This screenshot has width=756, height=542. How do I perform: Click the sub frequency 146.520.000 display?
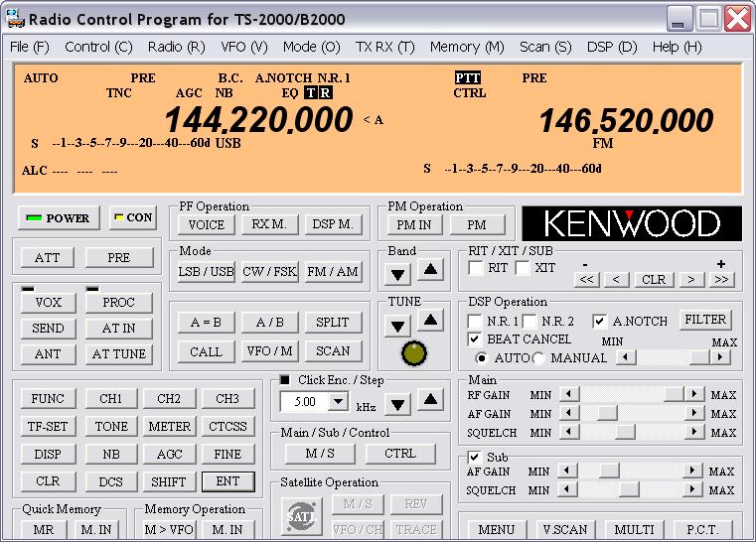tap(626, 120)
